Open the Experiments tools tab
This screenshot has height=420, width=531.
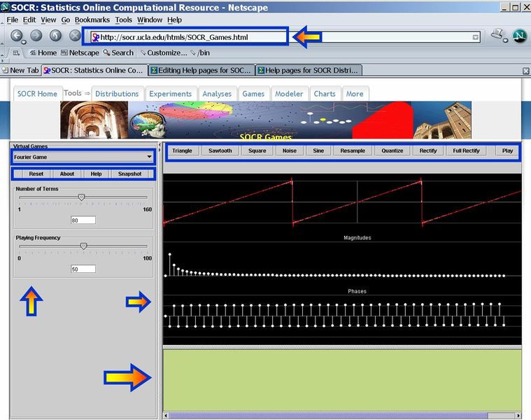click(x=170, y=94)
